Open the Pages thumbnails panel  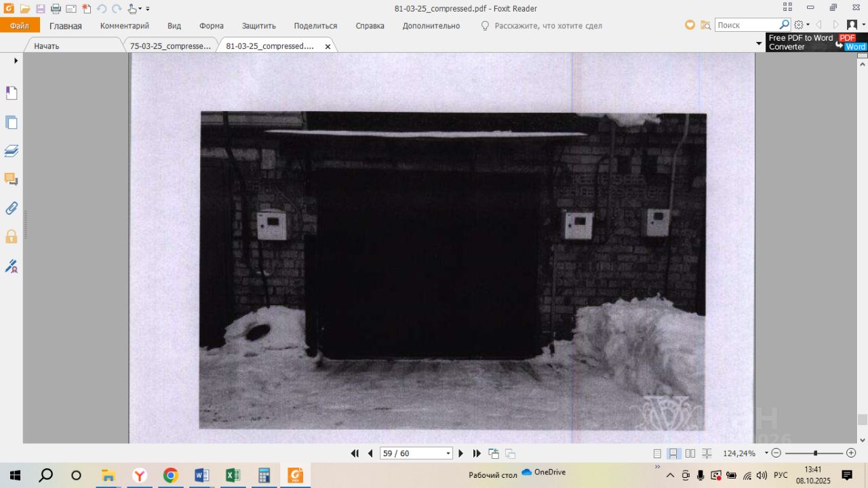click(x=11, y=123)
